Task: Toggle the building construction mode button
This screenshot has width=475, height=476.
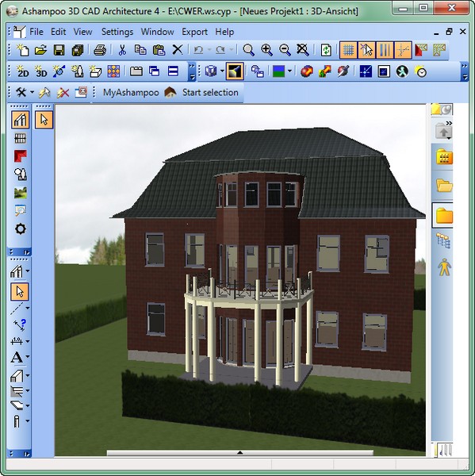Action: (x=21, y=119)
